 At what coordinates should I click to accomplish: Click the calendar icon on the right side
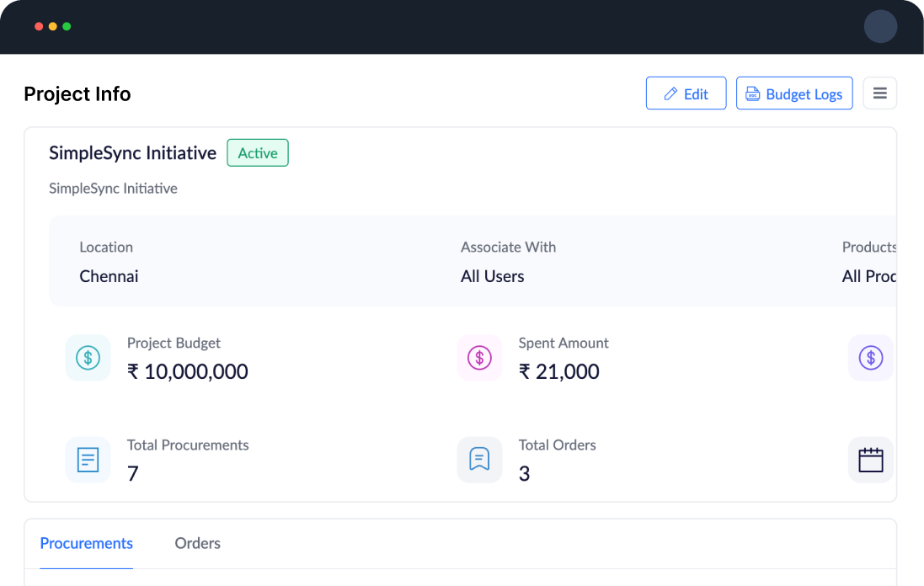[871, 459]
